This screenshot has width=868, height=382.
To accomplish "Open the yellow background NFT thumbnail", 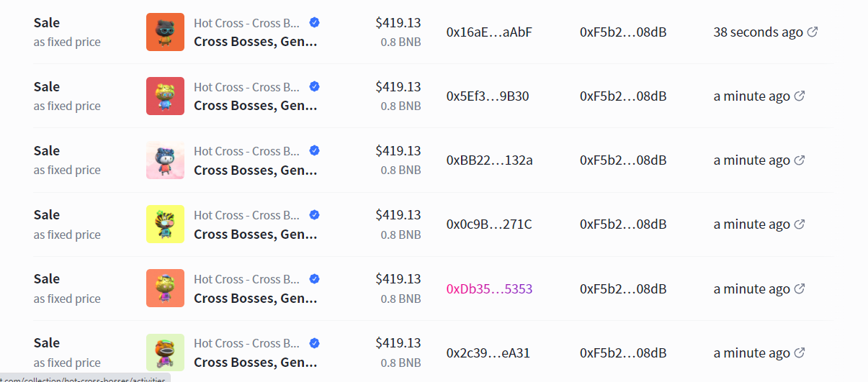I will (165, 224).
